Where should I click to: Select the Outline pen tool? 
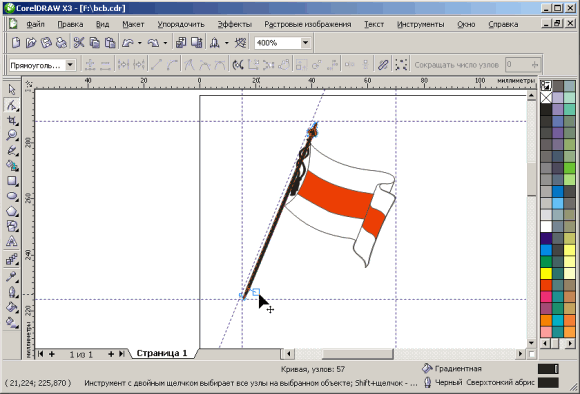[12, 292]
